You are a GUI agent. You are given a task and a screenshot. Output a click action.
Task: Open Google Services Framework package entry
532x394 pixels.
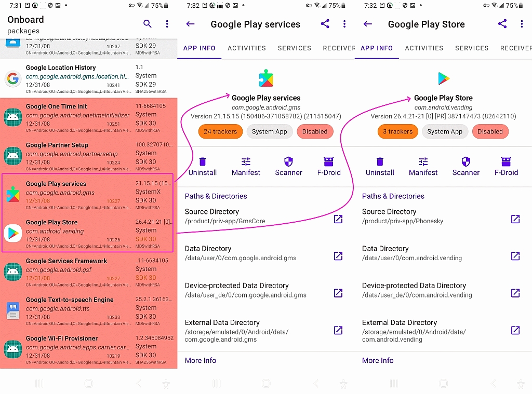click(x=88, y=273)
